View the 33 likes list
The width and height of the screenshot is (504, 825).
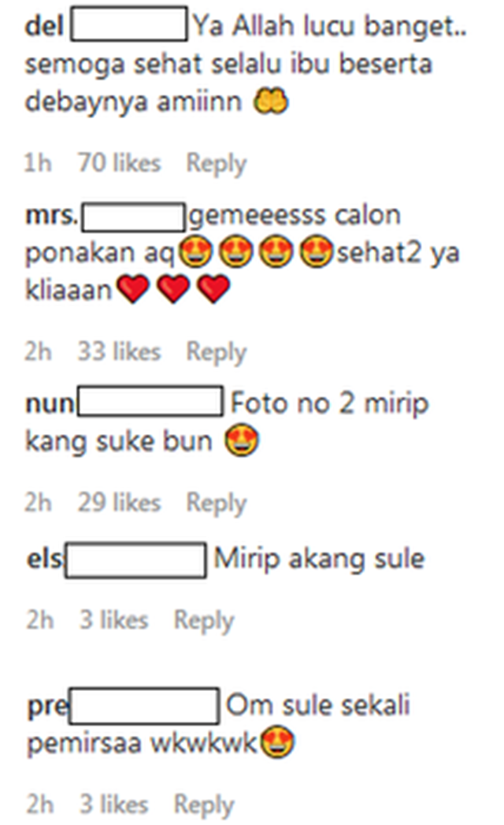pyautogui.click(x=119, y=351)
